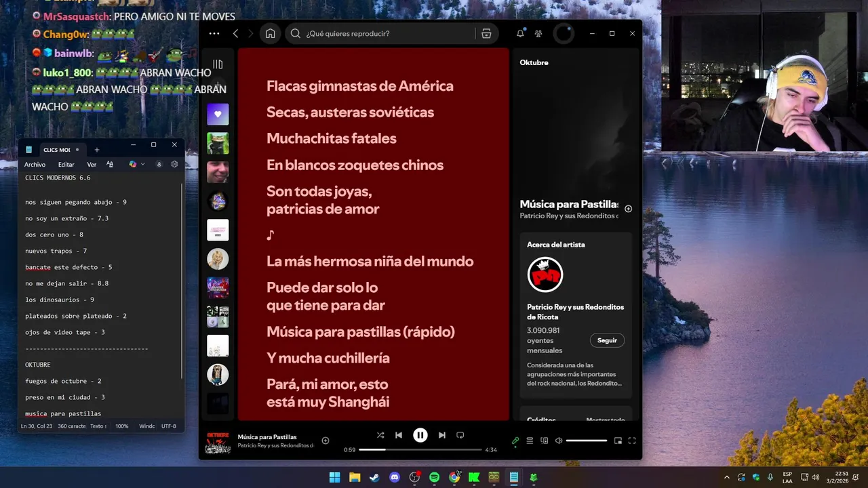868x488 pixels.
Task: Open Ver menu in Notepad
Action: pos(92,165)
